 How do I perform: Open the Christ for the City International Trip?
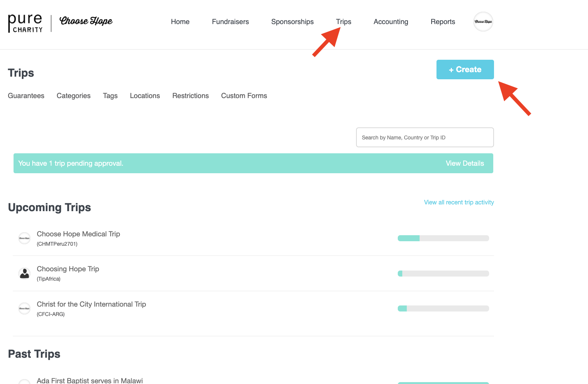tap(91, 304)
